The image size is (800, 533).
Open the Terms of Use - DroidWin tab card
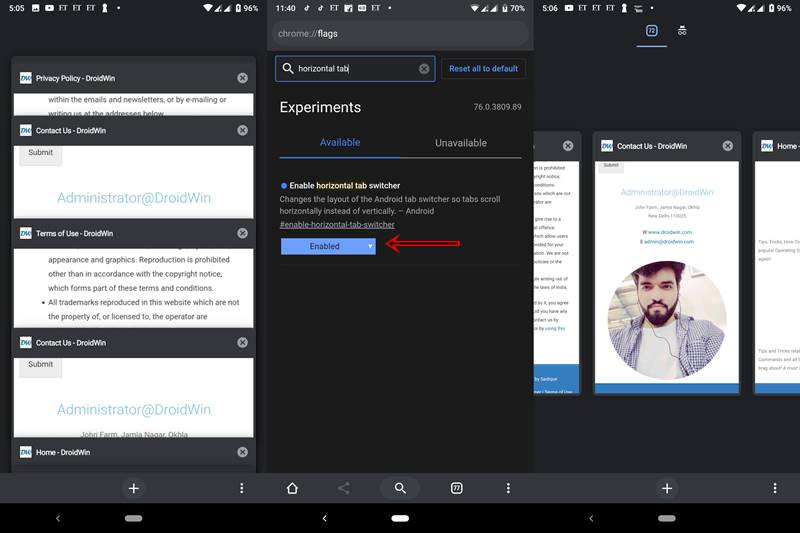point(133,273)
